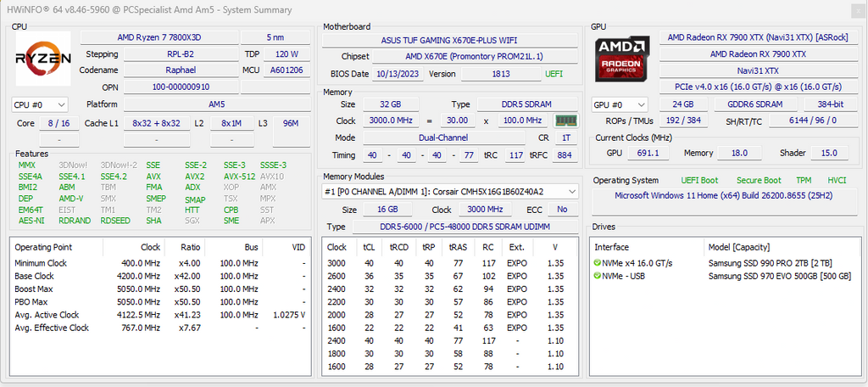
Task: Click the 8 / 16 core count field
Action: 58,123
